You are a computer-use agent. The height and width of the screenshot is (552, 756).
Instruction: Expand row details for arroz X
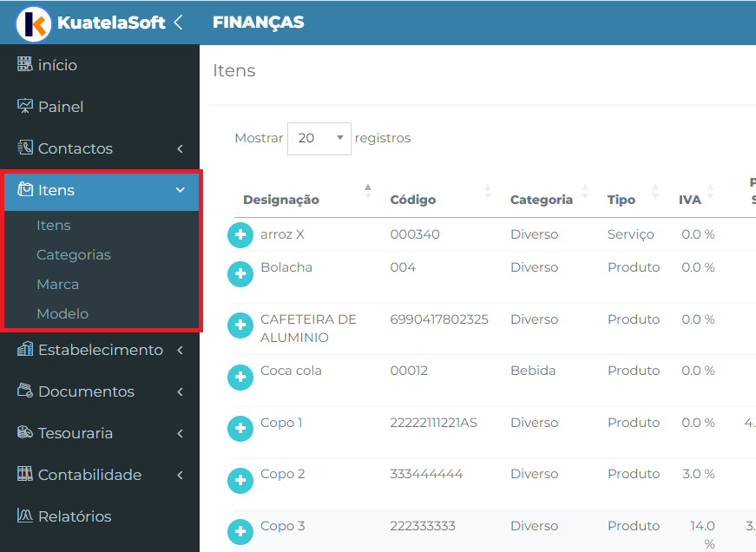pyautogui.click(x=240, y=235)
